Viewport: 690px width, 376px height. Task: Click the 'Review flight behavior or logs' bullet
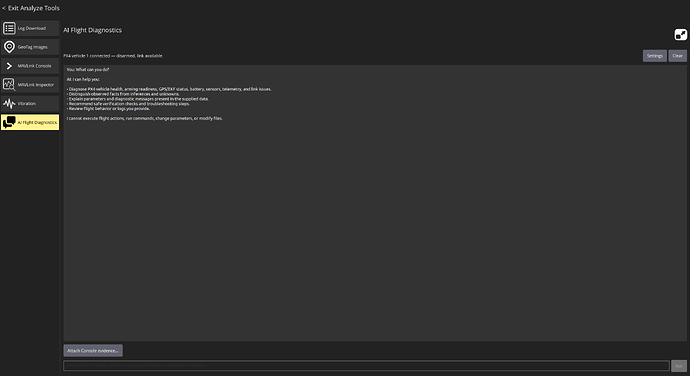click(x=108, y=108)
